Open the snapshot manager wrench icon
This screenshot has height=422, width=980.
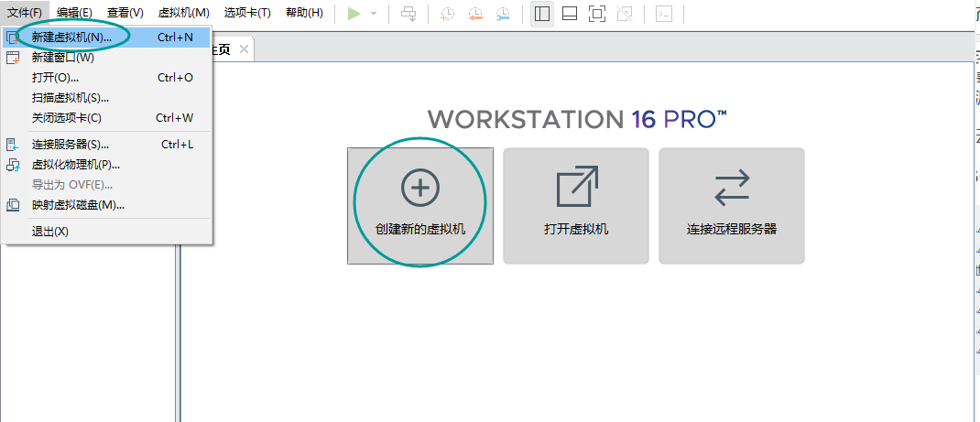click(x=503, y=15)
